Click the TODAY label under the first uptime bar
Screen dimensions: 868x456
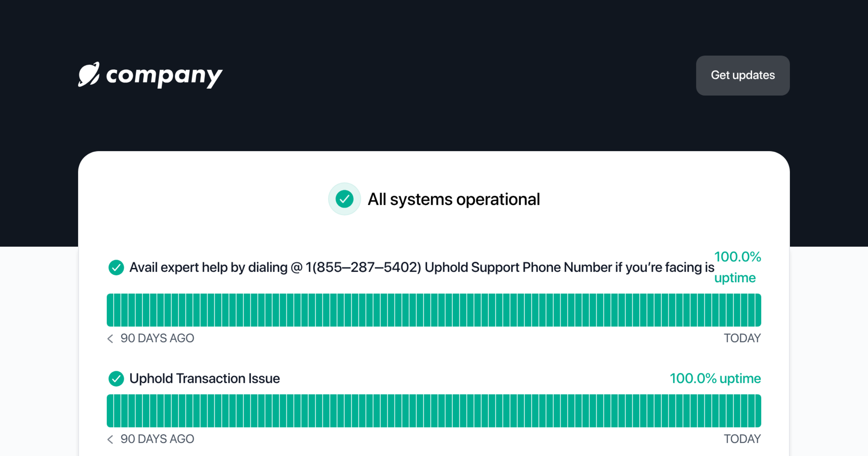(x=742, y=338)
